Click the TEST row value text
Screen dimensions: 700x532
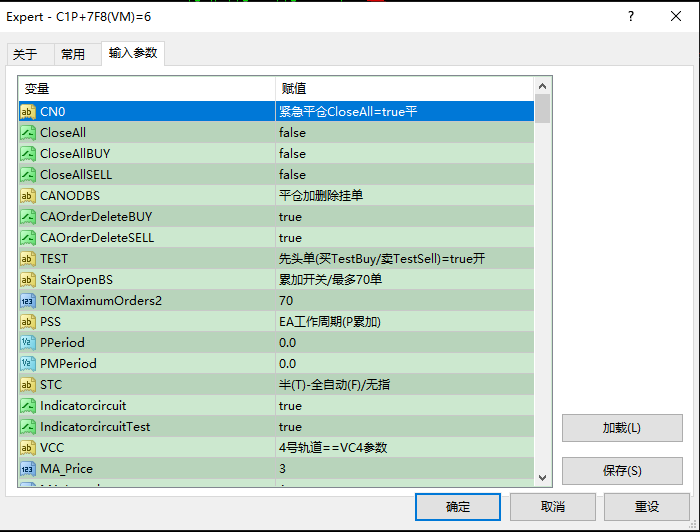382,258
